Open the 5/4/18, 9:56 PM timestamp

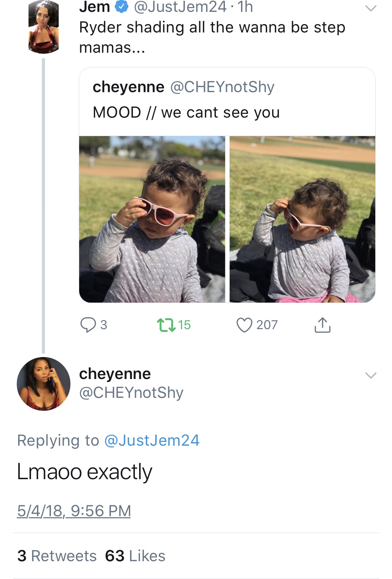click(74, 511)
